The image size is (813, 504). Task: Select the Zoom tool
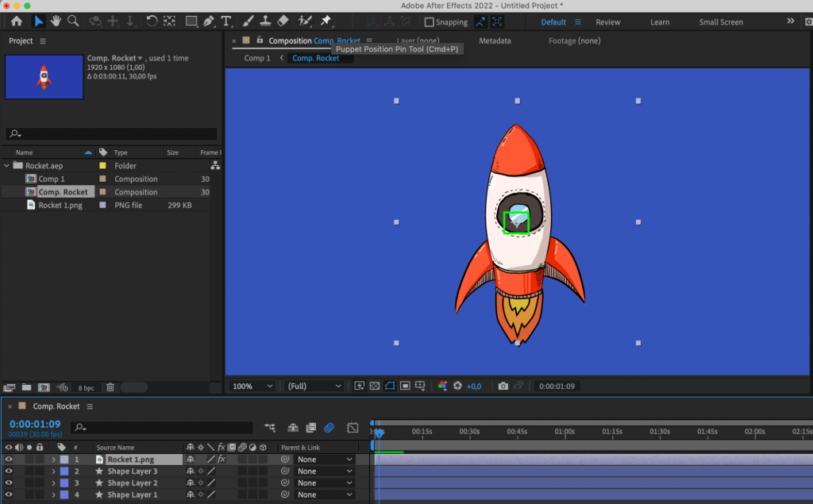(x=72, y=21)
